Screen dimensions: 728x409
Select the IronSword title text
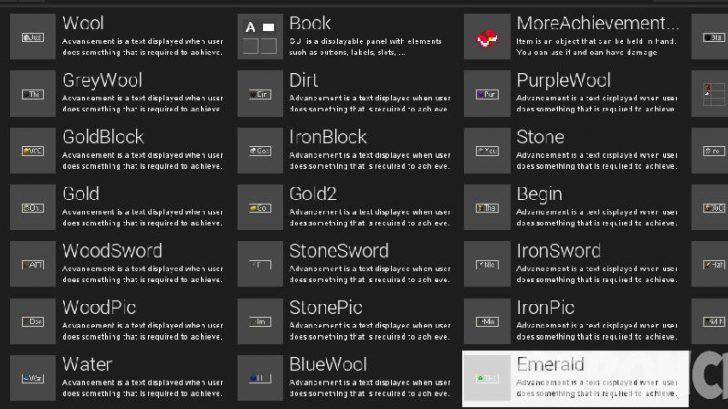click(x=558, y=251)
